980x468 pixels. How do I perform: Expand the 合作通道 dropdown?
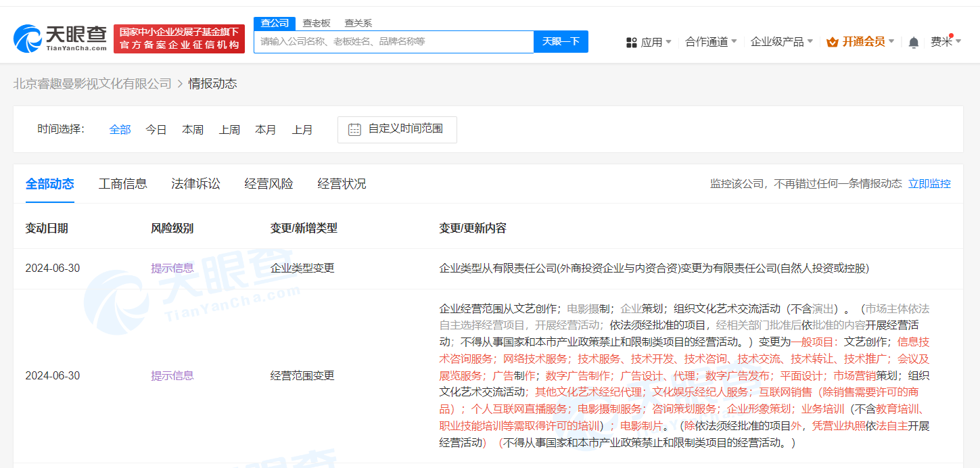[711, 41]
